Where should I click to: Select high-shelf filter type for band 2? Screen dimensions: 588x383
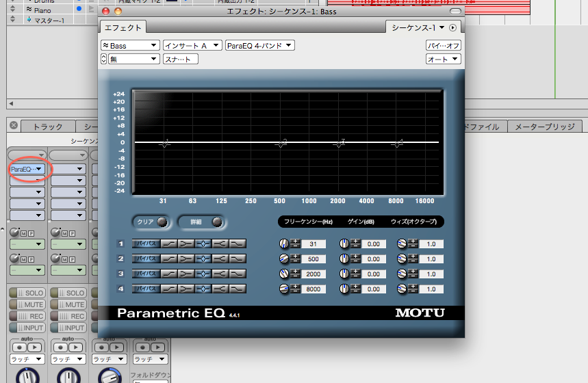click(x=238, y=259)
